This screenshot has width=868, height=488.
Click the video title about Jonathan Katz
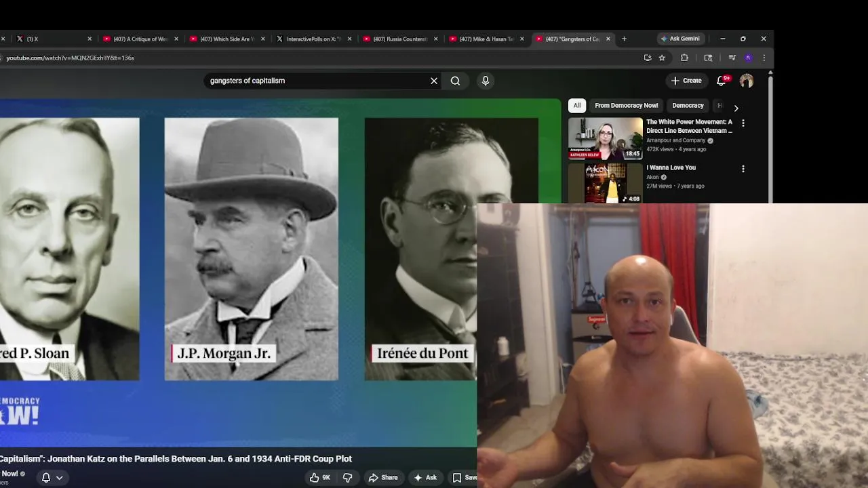coord(176,459)
